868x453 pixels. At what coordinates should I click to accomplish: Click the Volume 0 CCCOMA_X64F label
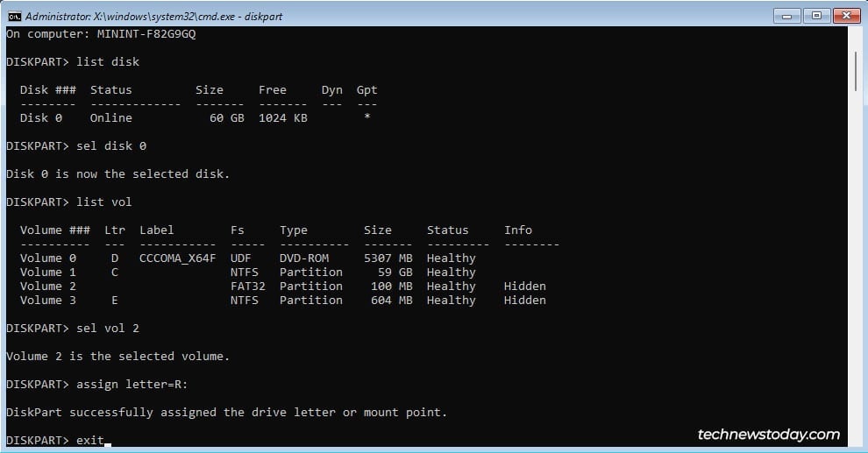coord(177,258)
